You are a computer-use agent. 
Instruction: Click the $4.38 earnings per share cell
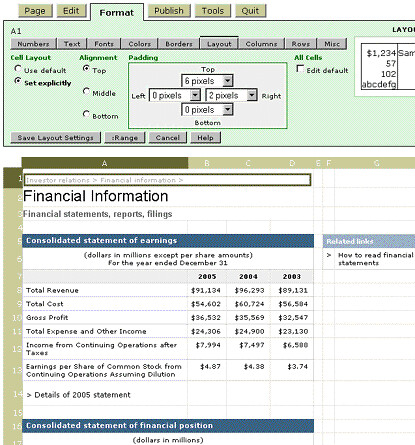pos(248,370)
